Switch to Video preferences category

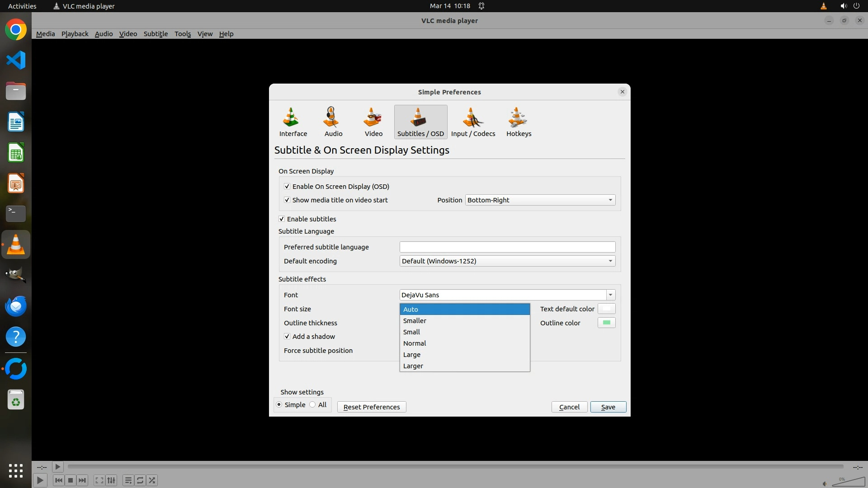(373, 122)
